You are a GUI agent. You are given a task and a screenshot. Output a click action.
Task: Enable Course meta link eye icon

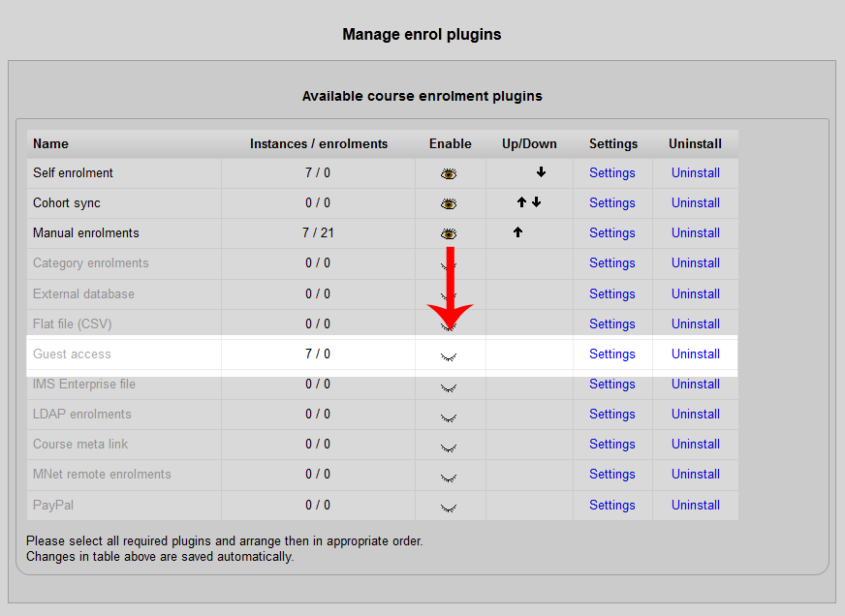(449, 448)
